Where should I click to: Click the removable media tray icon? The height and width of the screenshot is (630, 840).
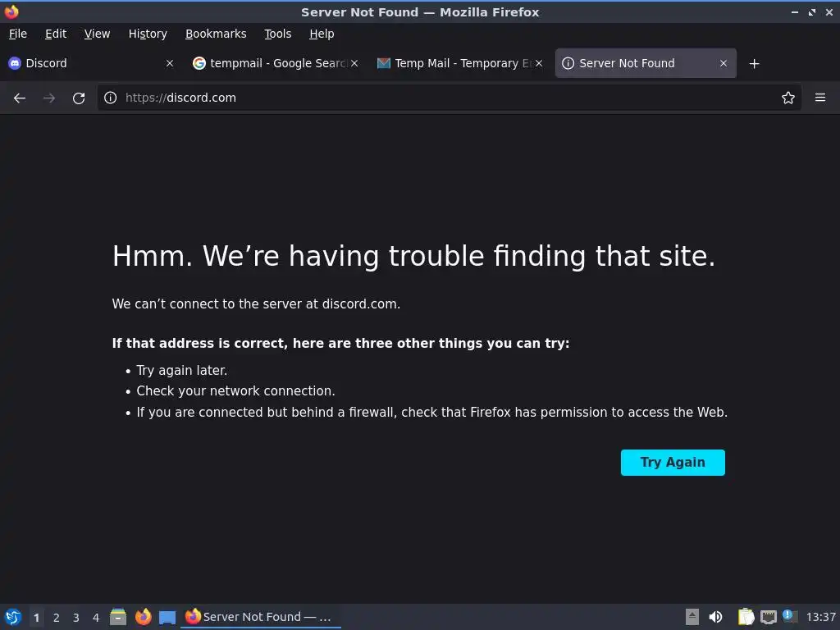tap(692, 617)
